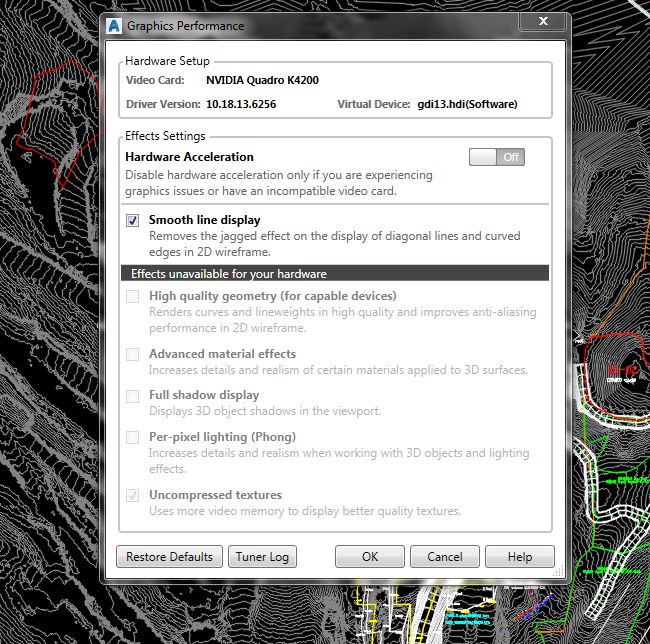Click the Per-pixel lighting (Phong) checkbox
Screen dimensions: 650x644
point(133,437)
